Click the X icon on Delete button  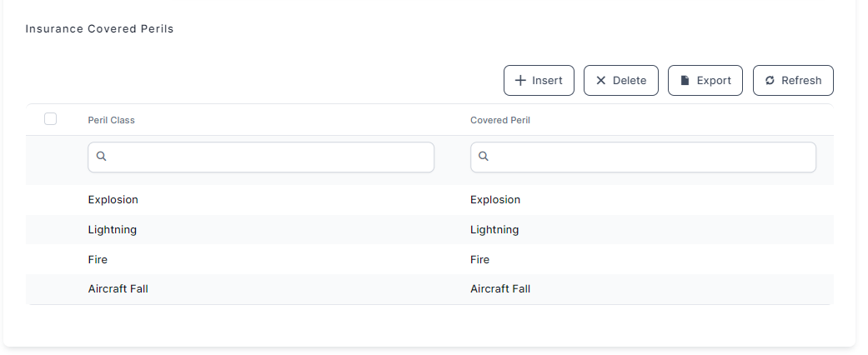600,81
